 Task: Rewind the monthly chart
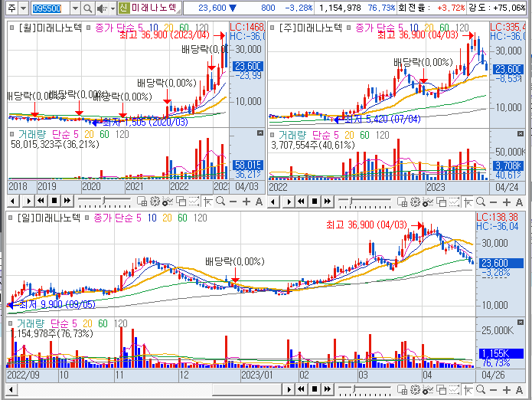pos(41,201)
